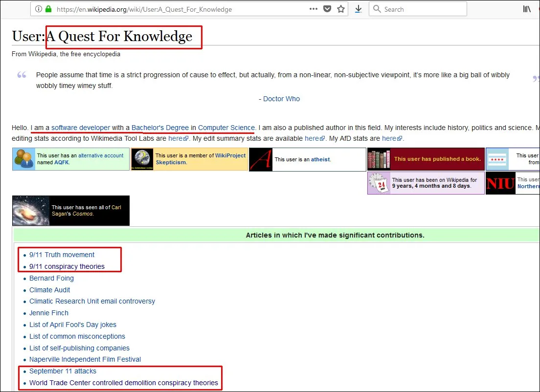
Task: Click the bookshelf image in published userbox
Action: click(379, 159)
